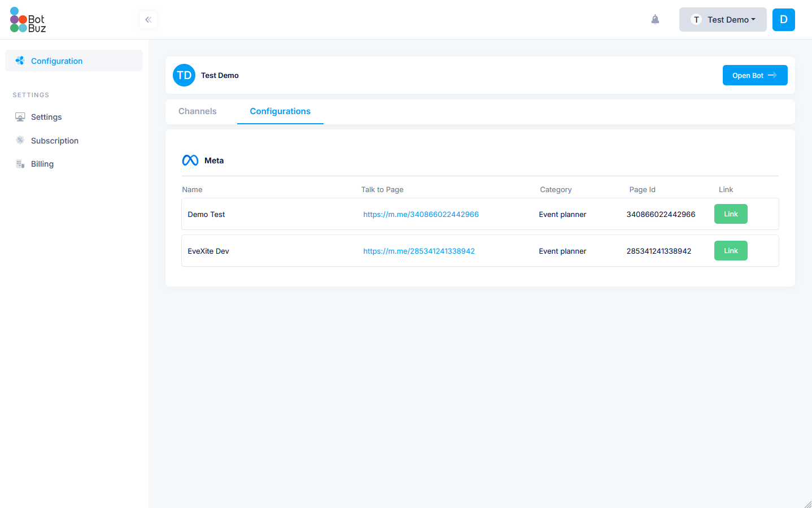Select the Configurations tab

coord(280,111)
